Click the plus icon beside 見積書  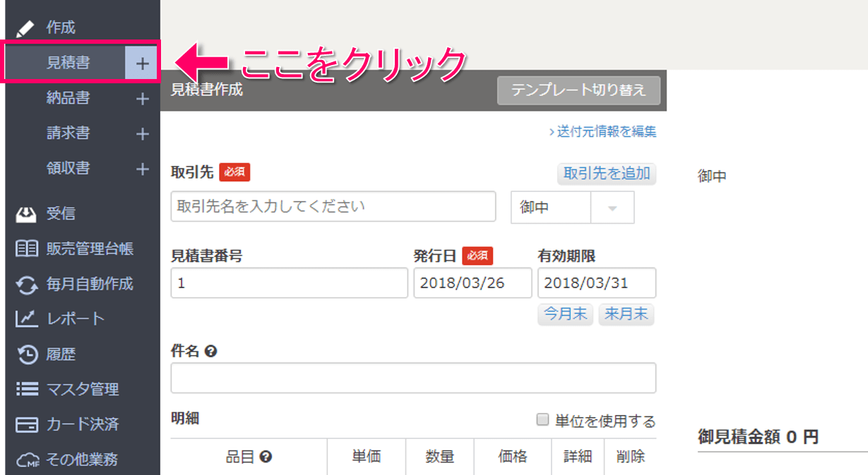[142, 64]
